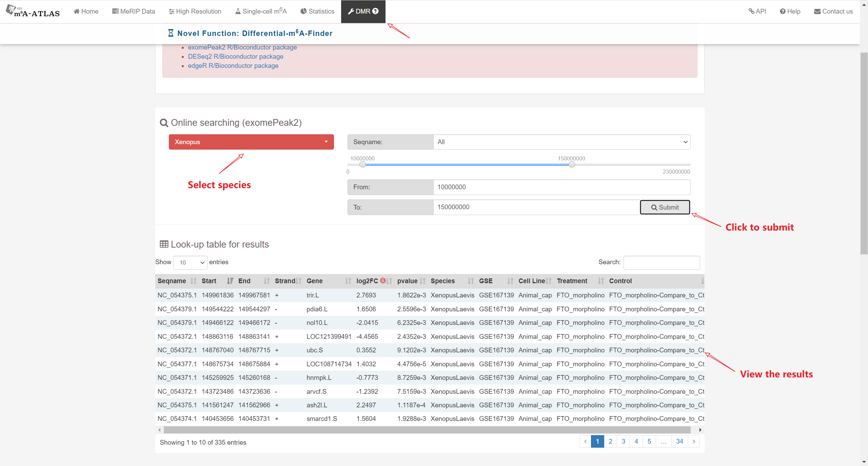Click the table scroll right arrow
The width and height of the screenshot is (868, 466).
[700, 430]
